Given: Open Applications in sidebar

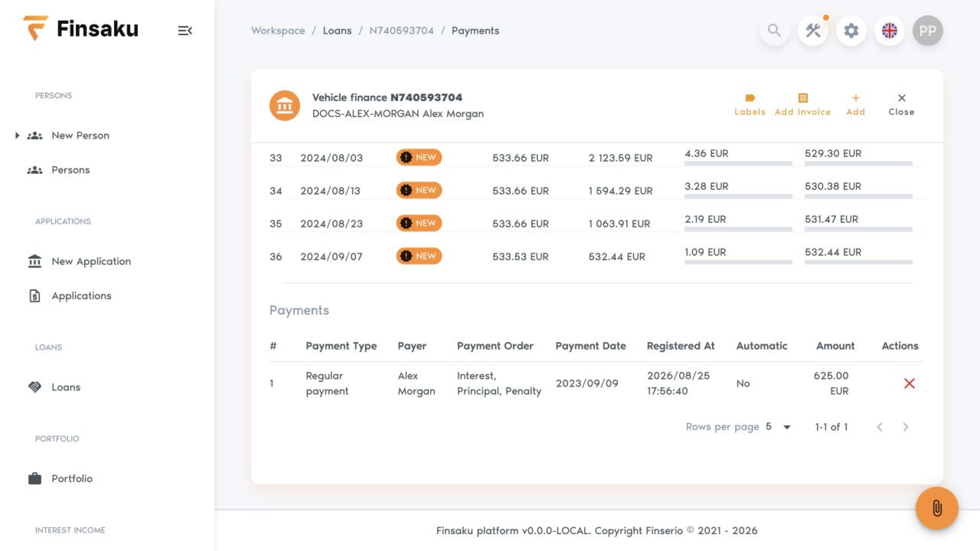Looking at the screenshot, I should [82, 296].
